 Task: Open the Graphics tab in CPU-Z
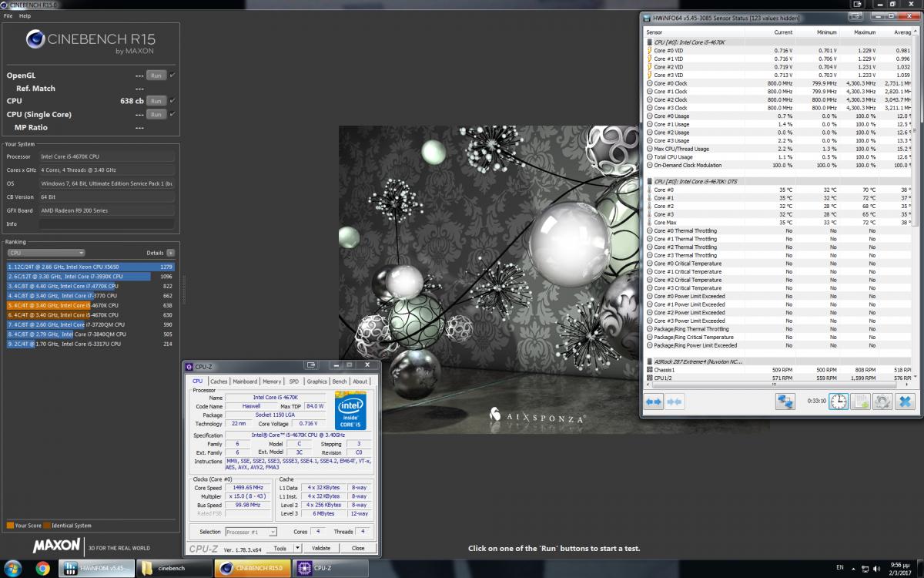316,381
